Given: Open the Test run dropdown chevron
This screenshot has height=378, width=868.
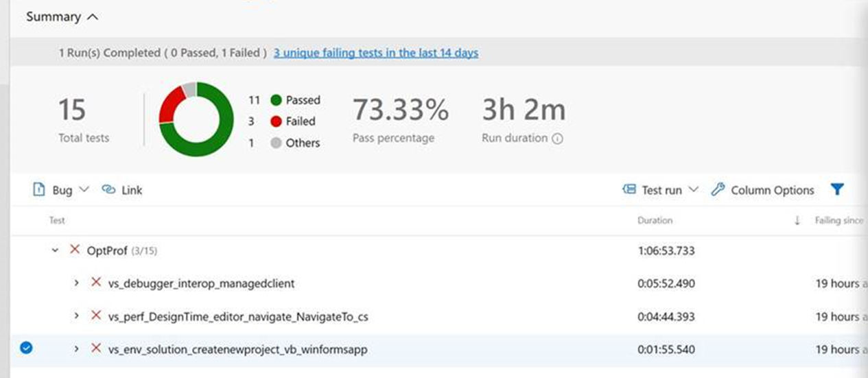Looking at the screenshot, I should tap(692, 190).
